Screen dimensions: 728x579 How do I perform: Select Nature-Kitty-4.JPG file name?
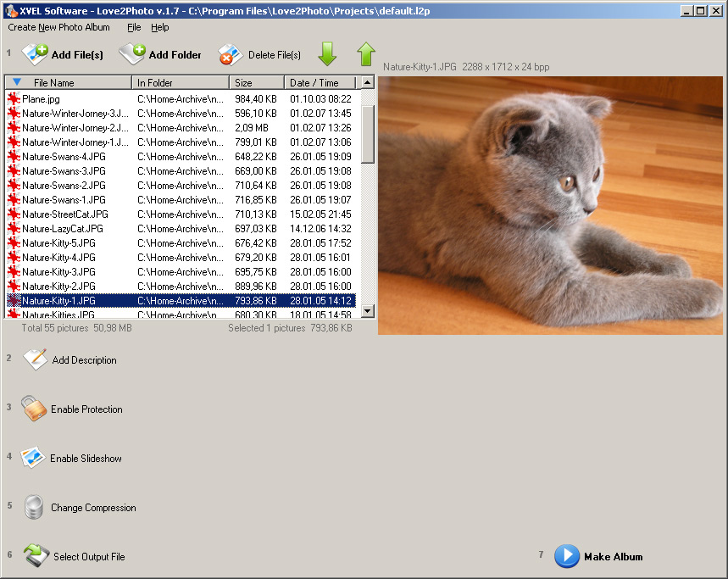[x=59, y=257]
